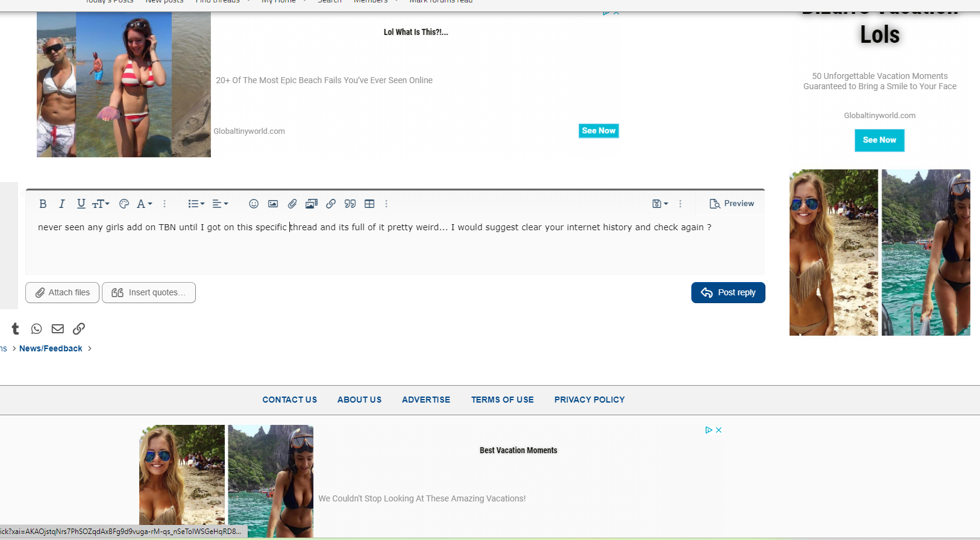This screenshot has height=540, width=980.
Task: Open the text alignment dropdown
Action: (220, 204)
